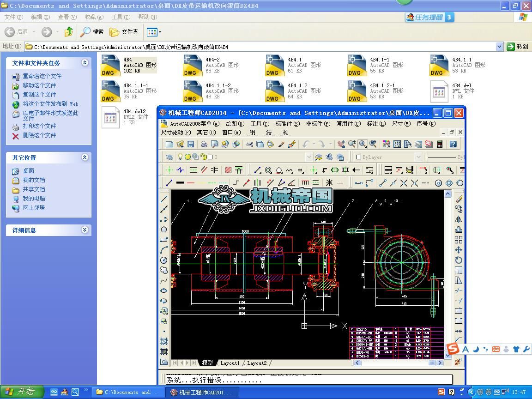Select the Revision Cloud tool

click(x=164, y=270)
